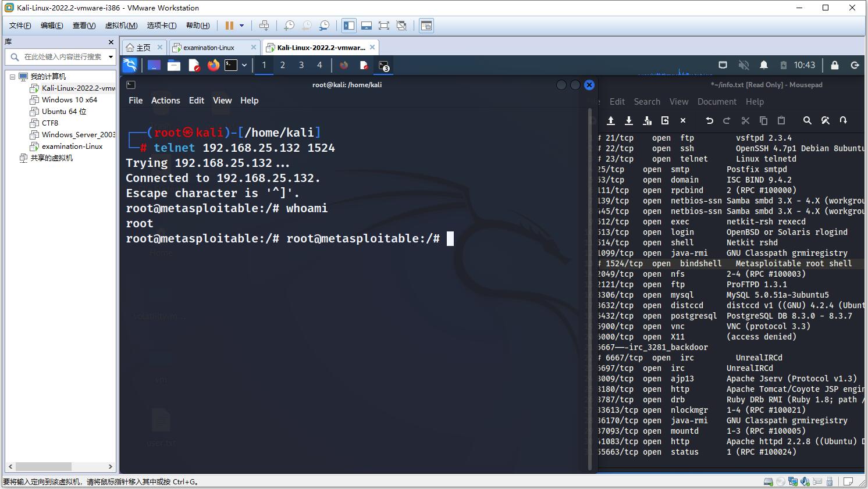
Task: Switch to workspace 4 in the Kali panel
Action: click(319, 65)
